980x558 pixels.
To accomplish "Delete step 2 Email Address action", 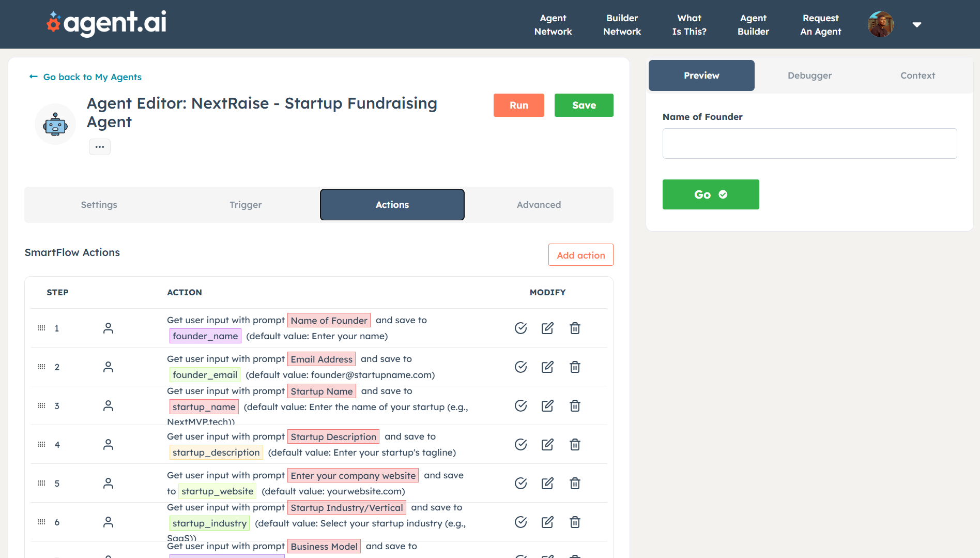I will 575,367.
